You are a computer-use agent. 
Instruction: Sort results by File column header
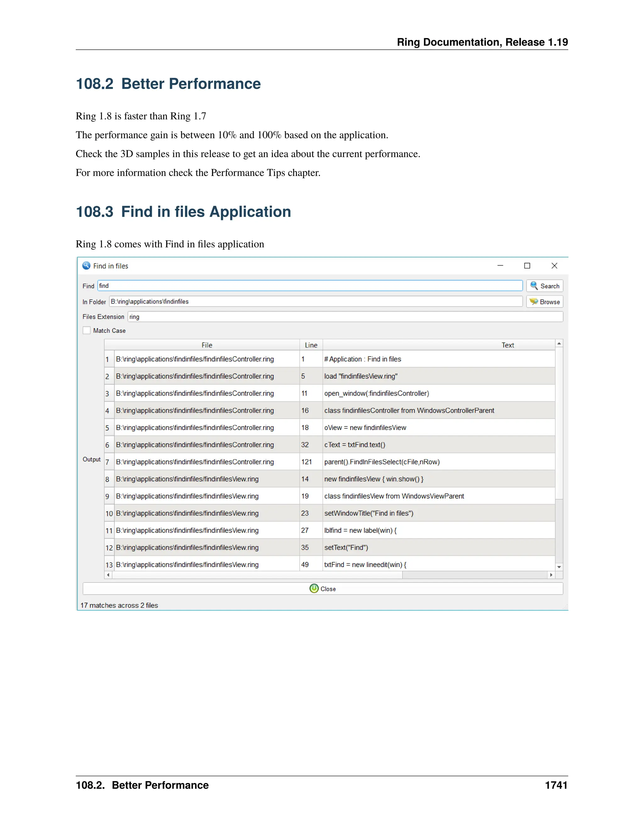click(x=207, y=345)
